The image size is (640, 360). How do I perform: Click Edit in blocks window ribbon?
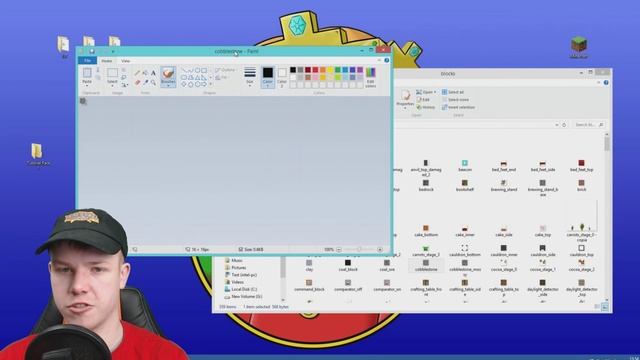423,100
